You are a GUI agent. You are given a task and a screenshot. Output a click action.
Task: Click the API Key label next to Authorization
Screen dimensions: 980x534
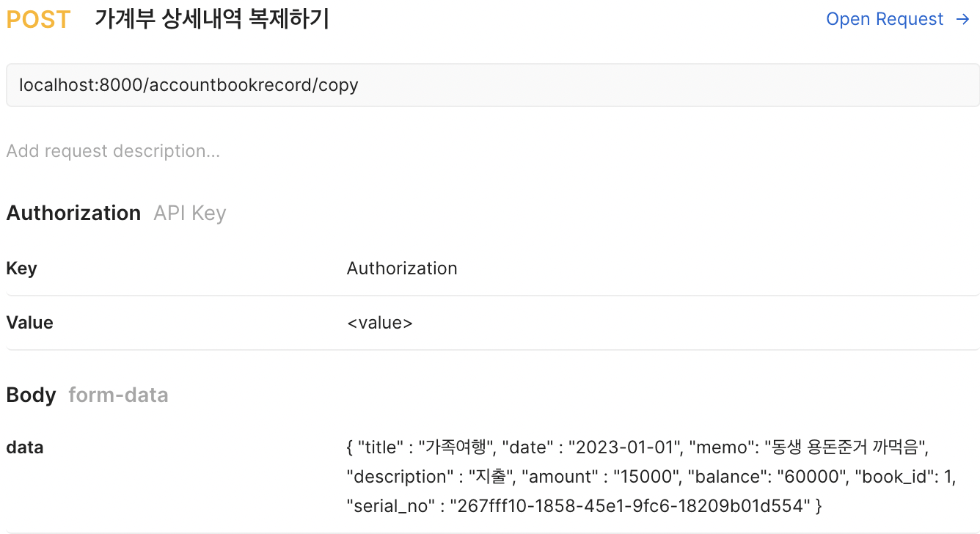pos(189,213)
